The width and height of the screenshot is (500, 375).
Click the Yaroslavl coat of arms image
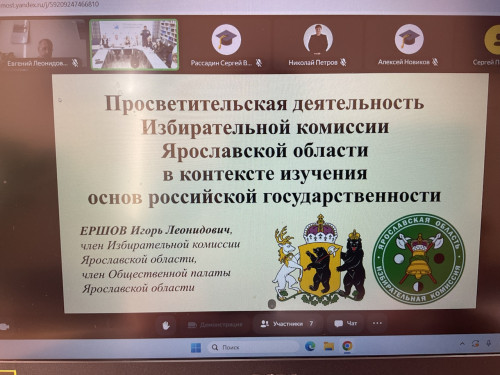pos(319,259)
